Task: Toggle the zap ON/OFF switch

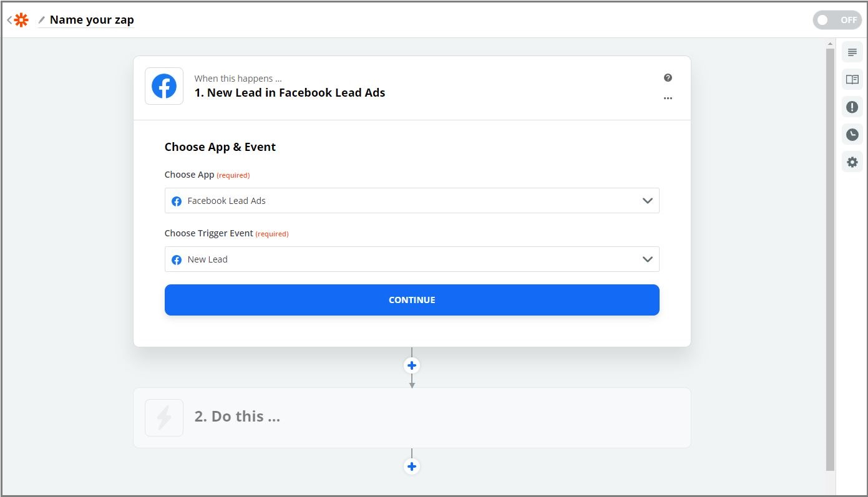Action: (x=837, y=20)
